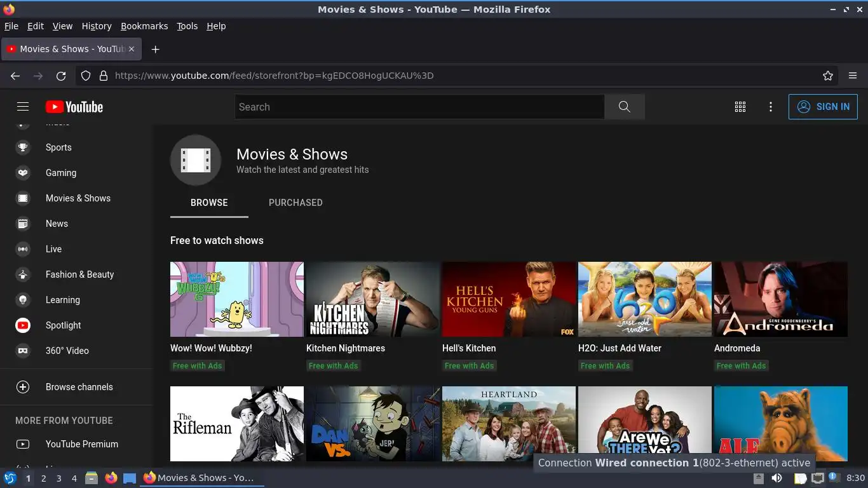868x488 pixels.
Task: Click the 360° Video icon
Action: point(23,351)
